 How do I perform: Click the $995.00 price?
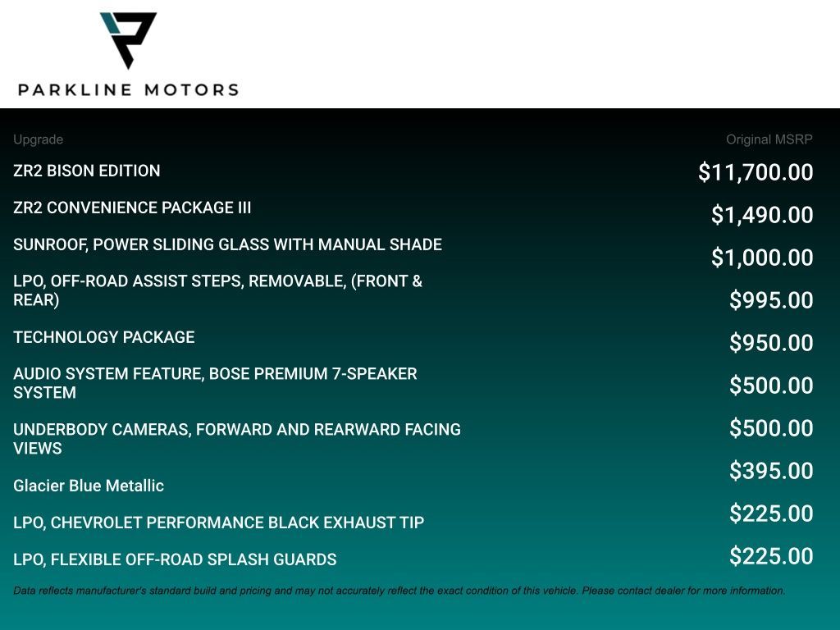(771, 300)
